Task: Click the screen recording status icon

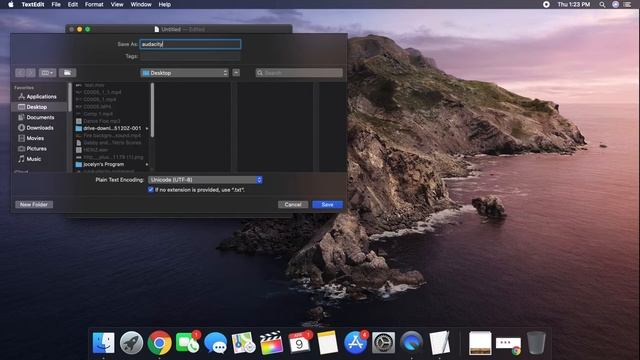Action: tap(546, 4)
